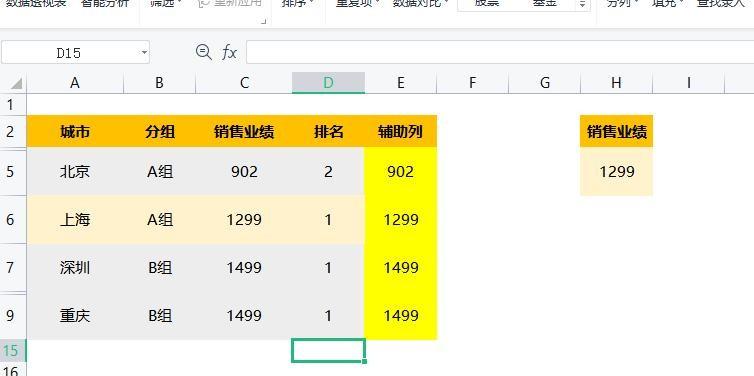Click the 销售业绩 header in column H

(616, 131)
